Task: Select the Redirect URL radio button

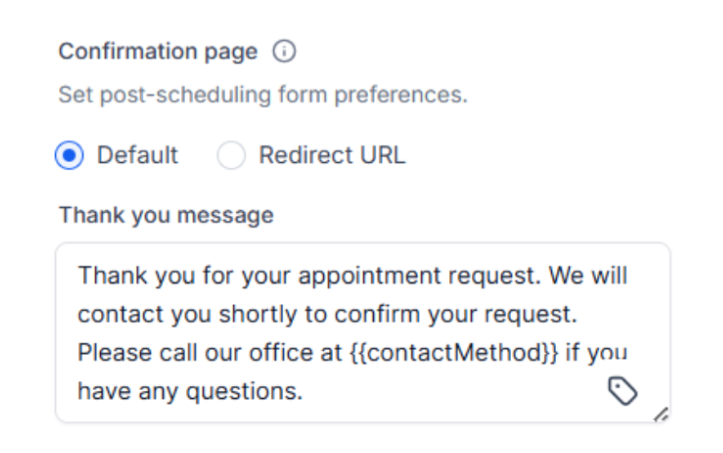Action: [x=231, y=156]
